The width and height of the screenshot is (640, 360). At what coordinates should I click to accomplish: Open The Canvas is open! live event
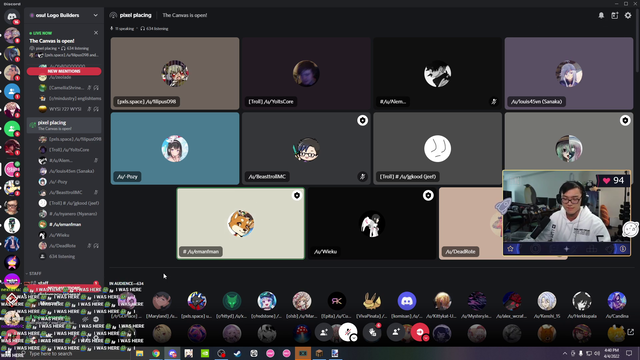click(52, 41)
